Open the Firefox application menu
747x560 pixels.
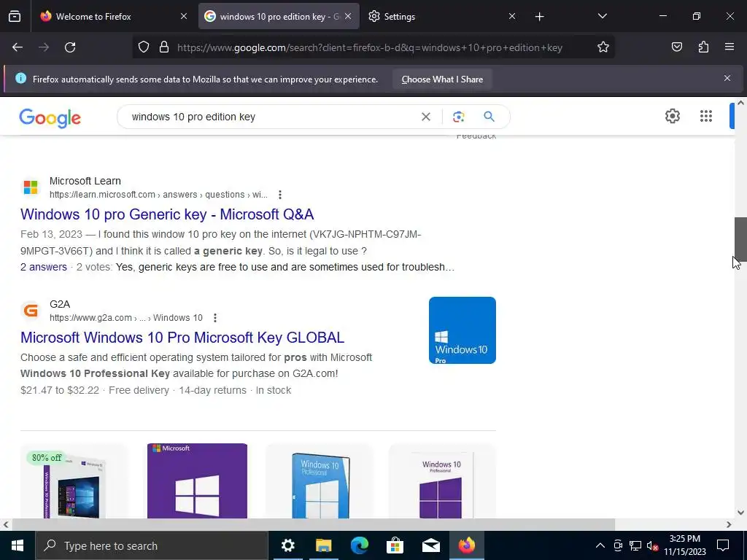tap(729, 47)
